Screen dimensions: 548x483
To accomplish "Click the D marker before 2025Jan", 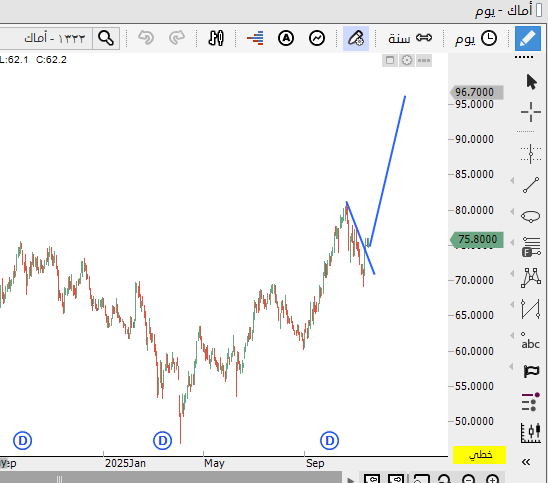I will tap(22, 441).
